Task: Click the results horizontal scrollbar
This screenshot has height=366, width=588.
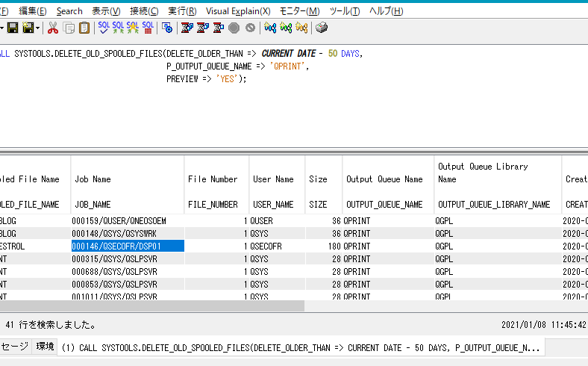Action: click(x=149, y=306)
